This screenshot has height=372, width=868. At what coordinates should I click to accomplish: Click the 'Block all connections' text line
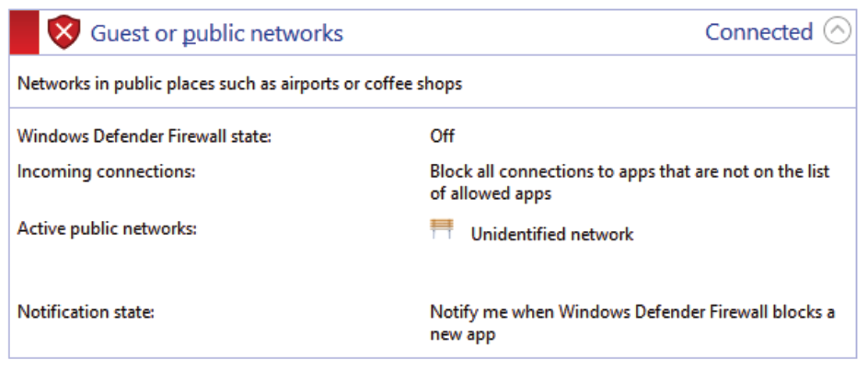click(x=630, y=171)
